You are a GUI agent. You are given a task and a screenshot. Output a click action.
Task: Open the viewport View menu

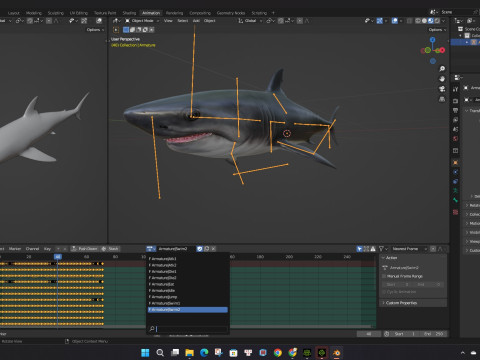click(x=168, y=21)
